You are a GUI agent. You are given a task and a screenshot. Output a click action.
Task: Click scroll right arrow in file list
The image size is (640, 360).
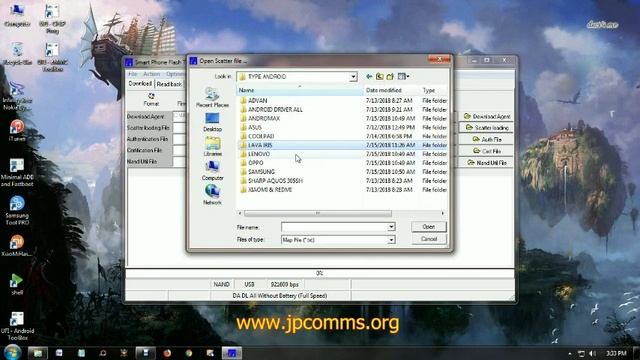coord(442,213)
